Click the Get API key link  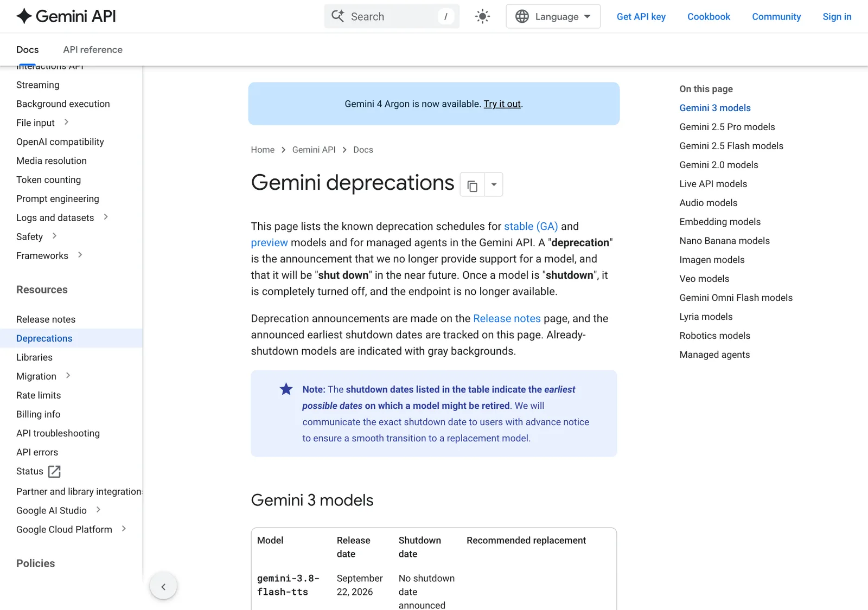(641, 16)
